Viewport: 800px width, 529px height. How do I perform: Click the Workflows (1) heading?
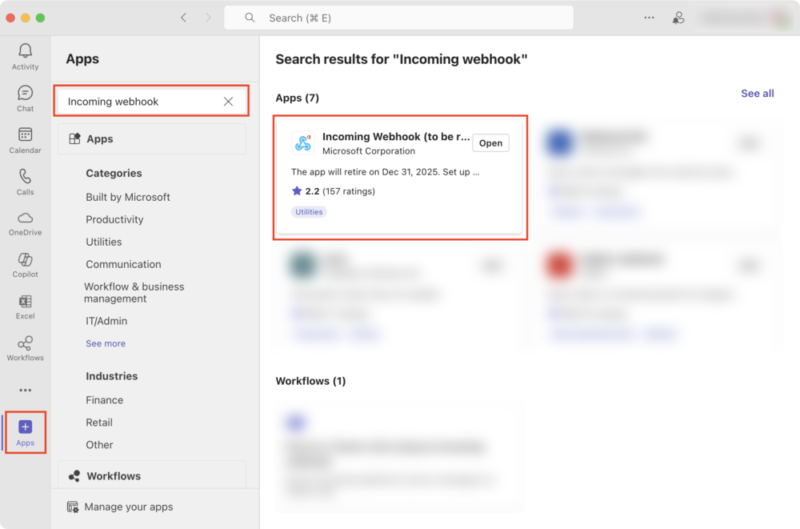(x=310, y=381)
